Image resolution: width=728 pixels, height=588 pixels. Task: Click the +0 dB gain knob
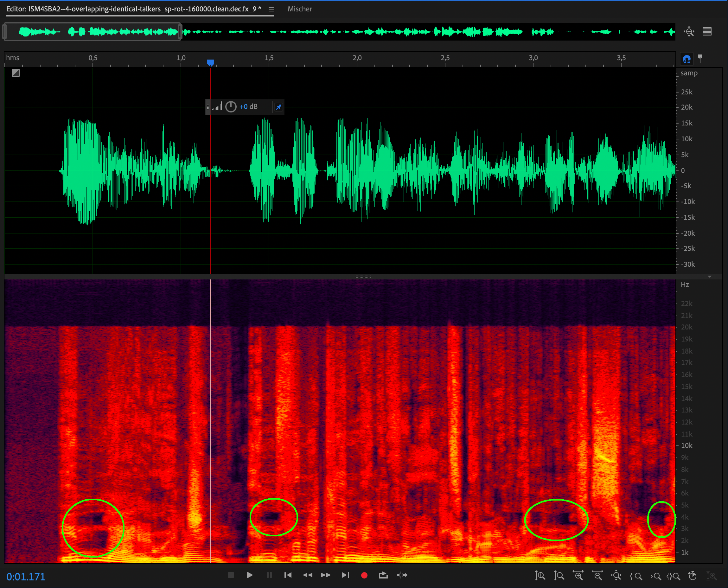coord(231,107)
